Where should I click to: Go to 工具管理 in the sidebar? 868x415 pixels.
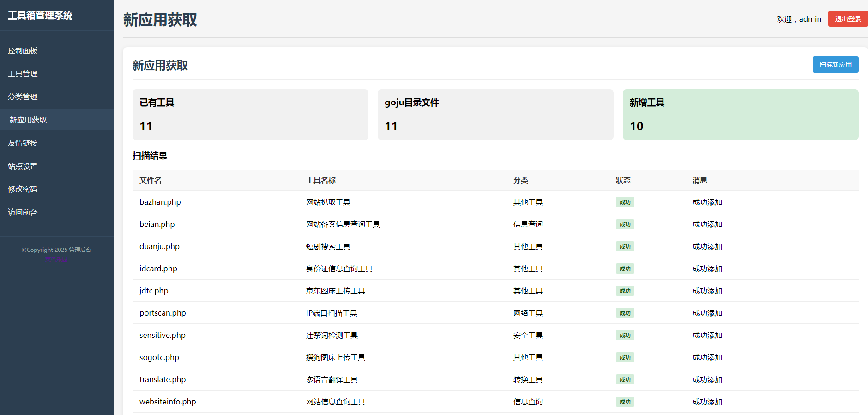[23, 74]
